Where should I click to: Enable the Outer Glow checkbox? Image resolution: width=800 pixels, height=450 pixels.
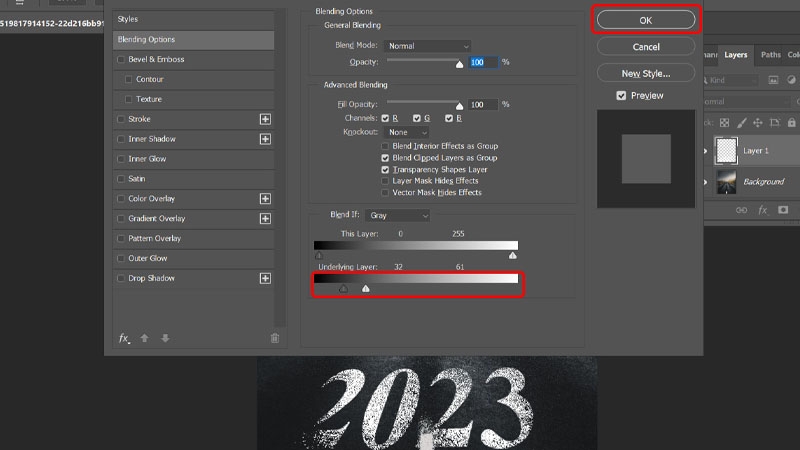[x=121, y=259]
